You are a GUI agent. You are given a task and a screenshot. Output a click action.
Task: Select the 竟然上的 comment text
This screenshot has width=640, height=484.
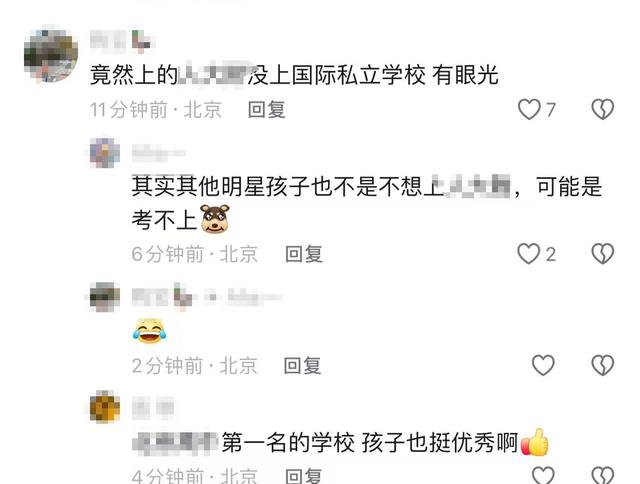click(x=294, y=75)
